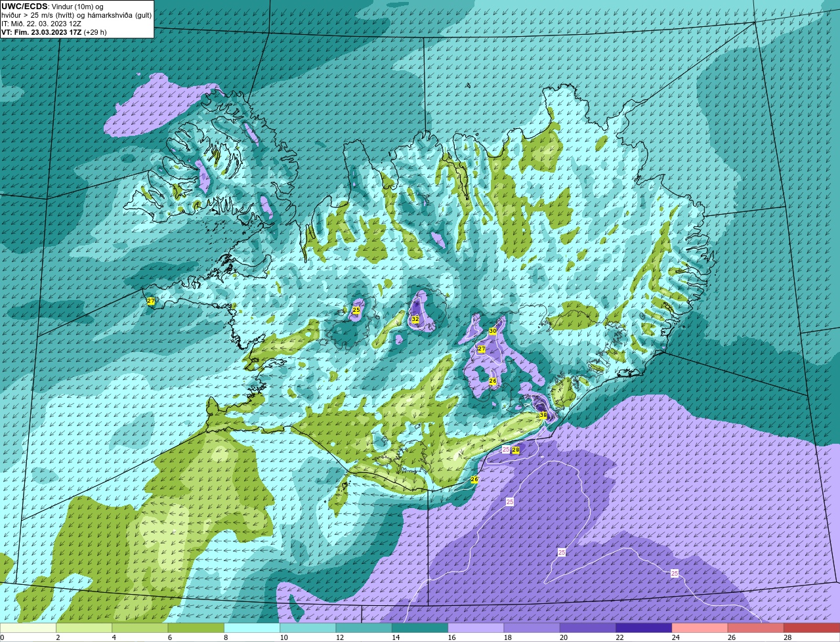Click the legend scale tick label 14
Screen dimensions: 840x642
pos(395,637)
